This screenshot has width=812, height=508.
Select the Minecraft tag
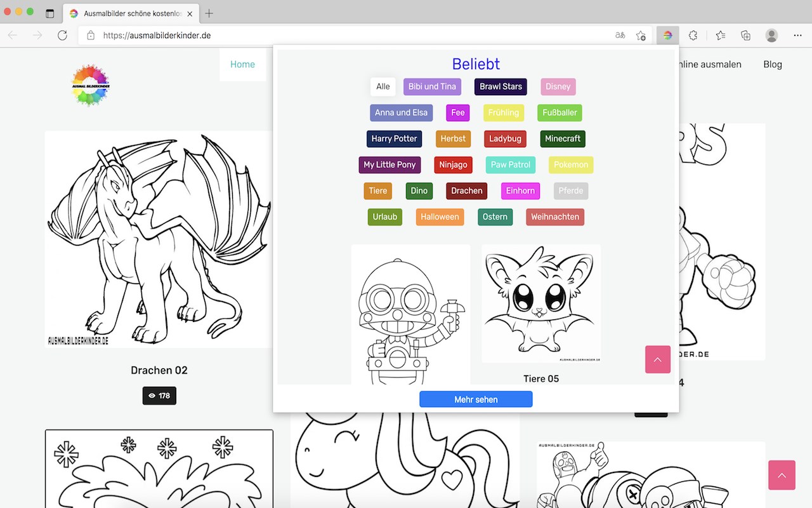coord(563,138)
